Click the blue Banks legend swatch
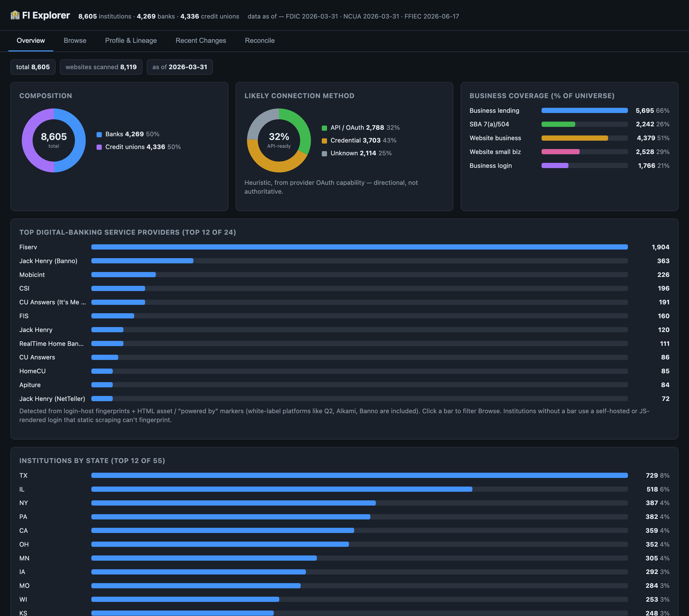 pyautogui.click(x=99, y=134)
